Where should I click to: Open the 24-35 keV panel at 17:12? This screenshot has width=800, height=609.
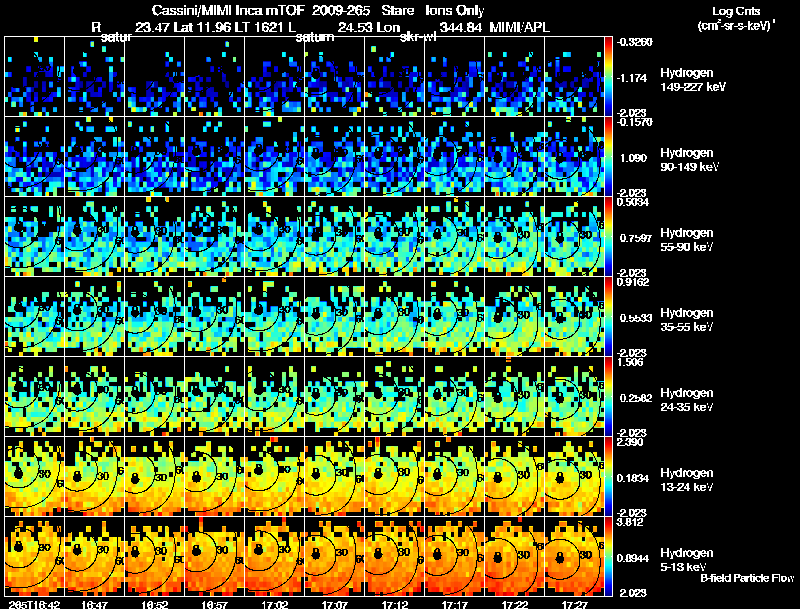pos(394,397)
